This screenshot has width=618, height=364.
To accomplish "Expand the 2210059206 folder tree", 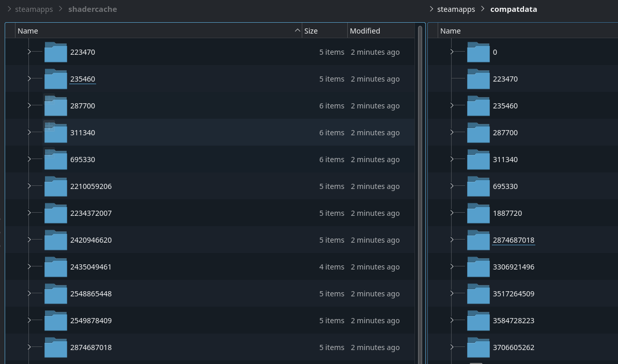I will [29, 185].
